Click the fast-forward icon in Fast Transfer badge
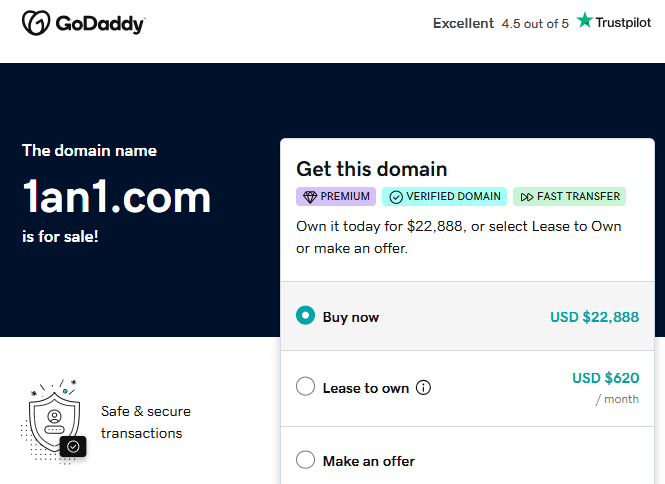 click(x=526, y=197)
